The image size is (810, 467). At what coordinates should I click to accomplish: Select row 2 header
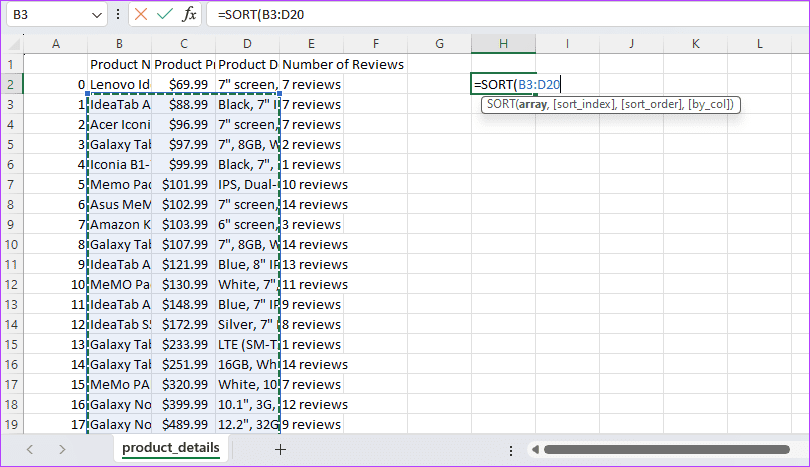point(11,84)
